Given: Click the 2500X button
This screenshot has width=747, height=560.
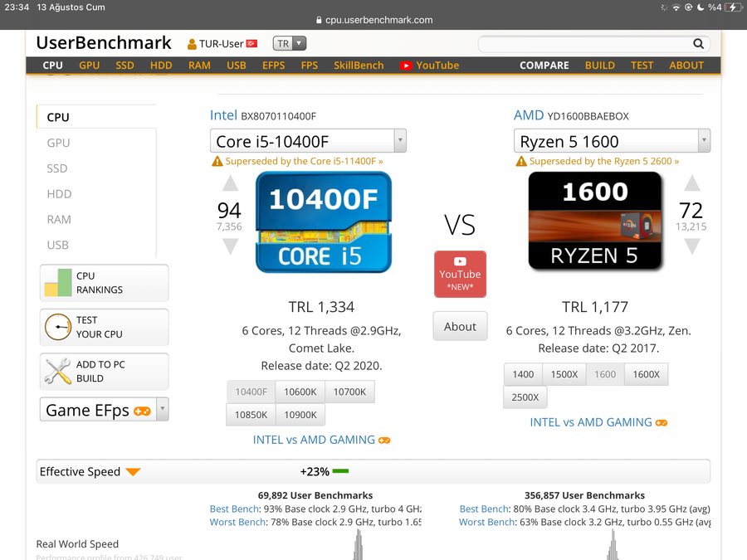Looking at the screenshot, I should coord(525,397).
